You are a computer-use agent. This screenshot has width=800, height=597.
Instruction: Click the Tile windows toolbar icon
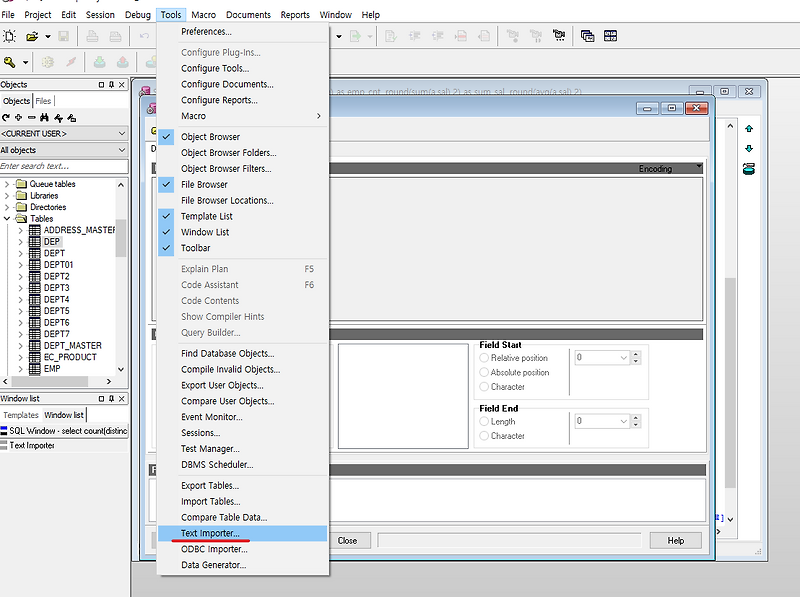tap(610, 34)
